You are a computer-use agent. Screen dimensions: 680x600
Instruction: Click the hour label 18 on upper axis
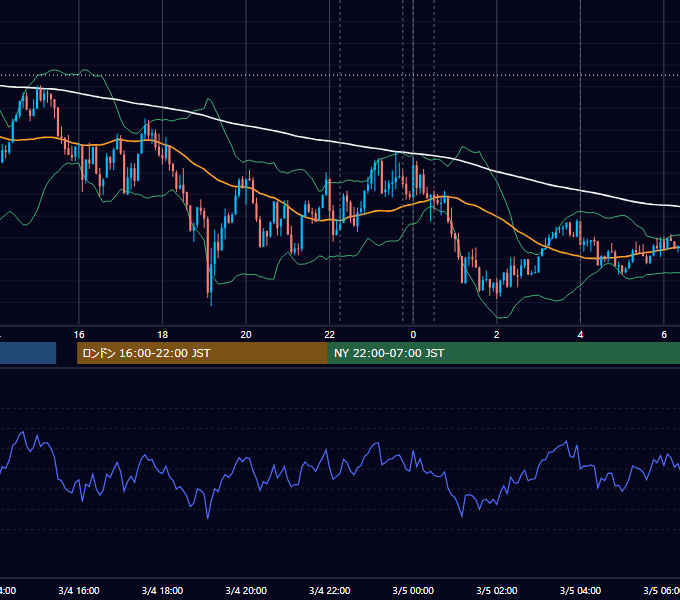162,334
